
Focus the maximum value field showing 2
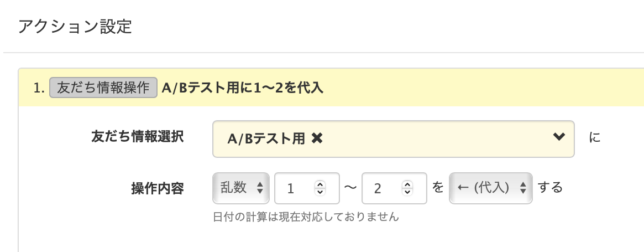pyautogui.click(x=383, y=188)
